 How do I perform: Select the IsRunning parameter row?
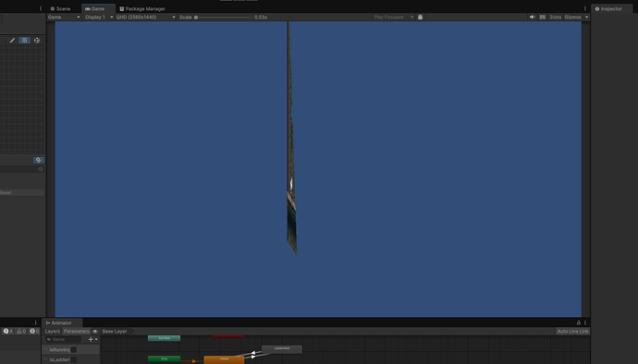tap(71, 350)
